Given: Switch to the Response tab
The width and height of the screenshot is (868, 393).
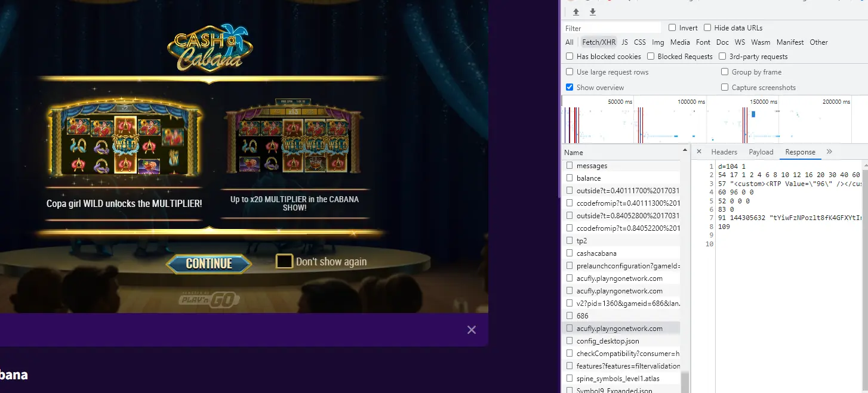Looking at the screenshot, I should [800, 152].
